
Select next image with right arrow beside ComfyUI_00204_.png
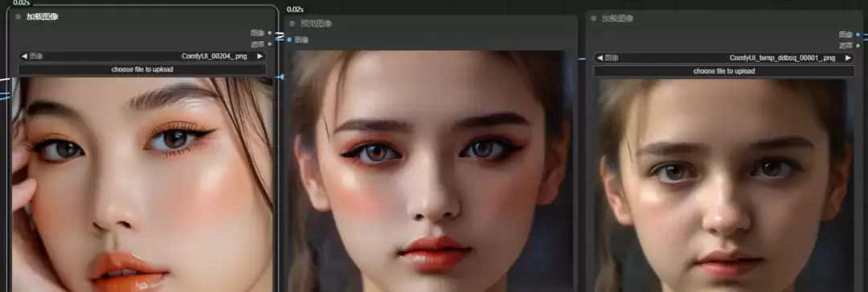260,56
